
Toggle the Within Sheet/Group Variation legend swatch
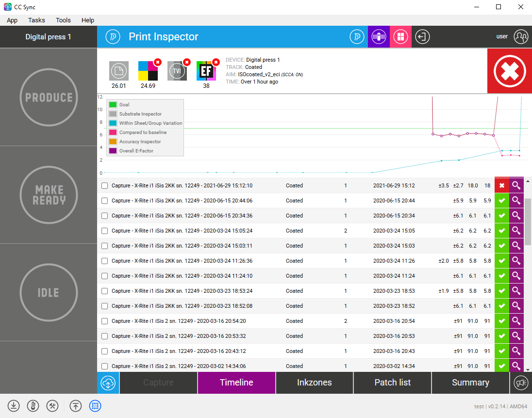(113, 123)
